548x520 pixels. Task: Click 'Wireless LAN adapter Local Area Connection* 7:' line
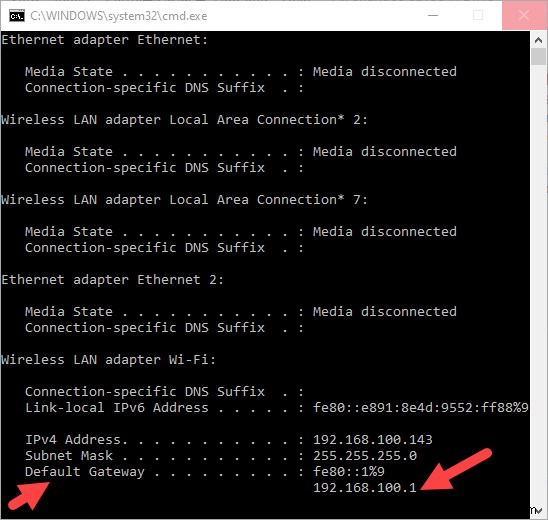tap(184, 200)
